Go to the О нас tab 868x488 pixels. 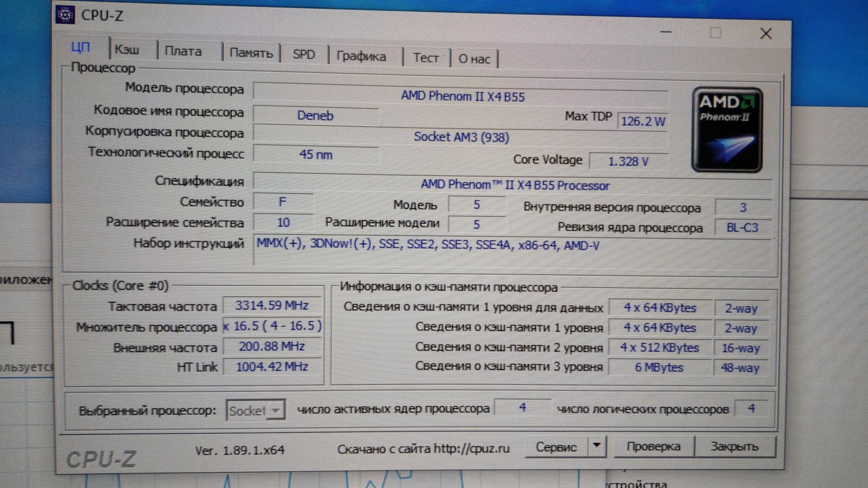pos(474,59)
